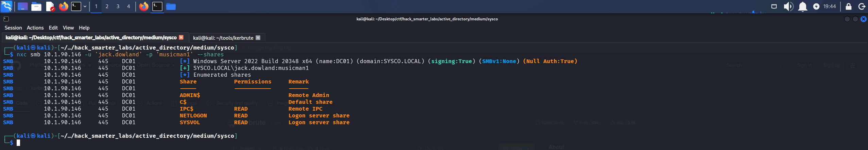Click the ADMIN$ share name

190,95
